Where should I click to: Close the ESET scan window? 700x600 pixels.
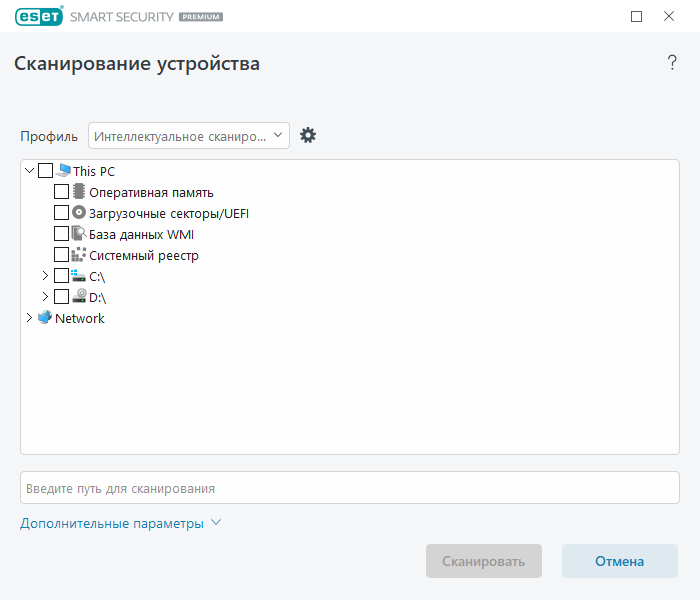(669, 16)
